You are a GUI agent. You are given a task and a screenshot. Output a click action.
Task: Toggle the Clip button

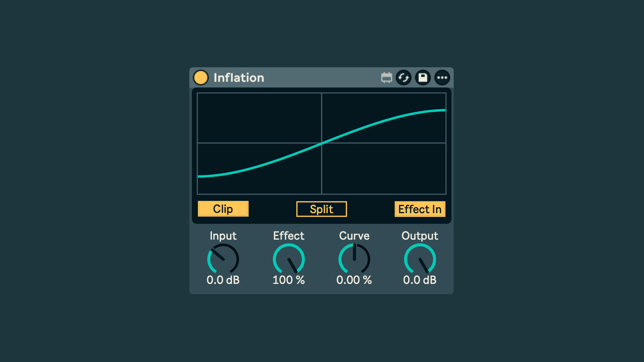223,209
